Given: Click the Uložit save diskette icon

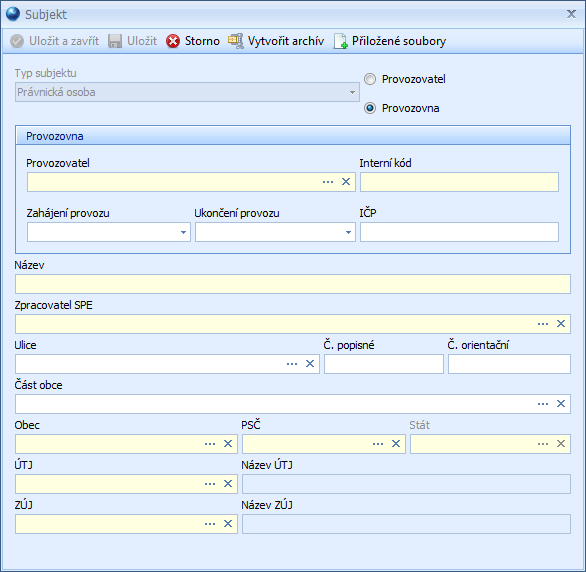Looking at the screenshot, I should click(115, 41).
